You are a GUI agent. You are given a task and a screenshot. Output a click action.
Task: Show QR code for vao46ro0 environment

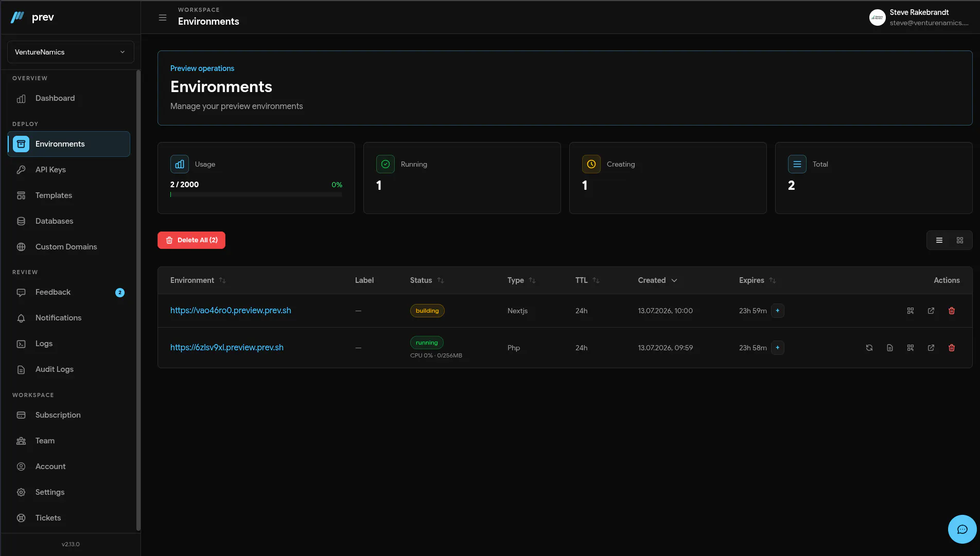point(911,311)
